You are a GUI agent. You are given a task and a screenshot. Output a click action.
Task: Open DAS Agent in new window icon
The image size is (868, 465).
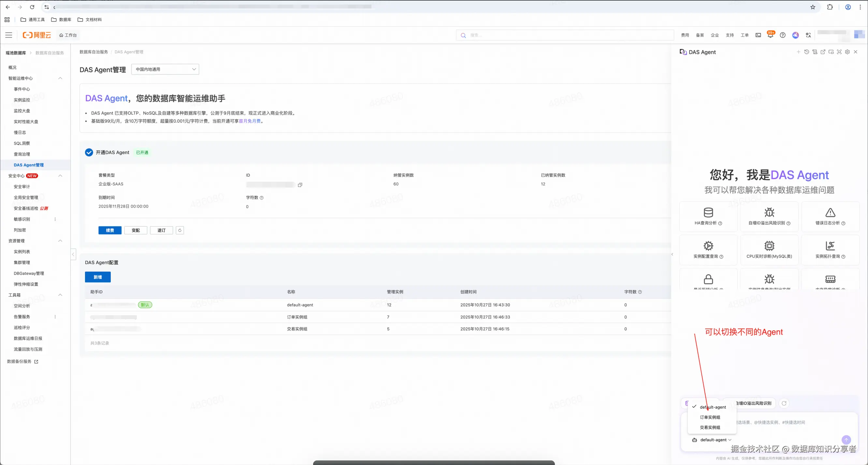(x=823, y=52)
